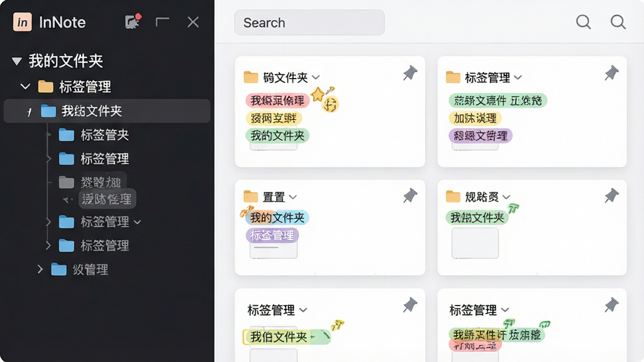
Task: Expand the 攷管理 folder chevron
Action: click(x=40, y=269)
